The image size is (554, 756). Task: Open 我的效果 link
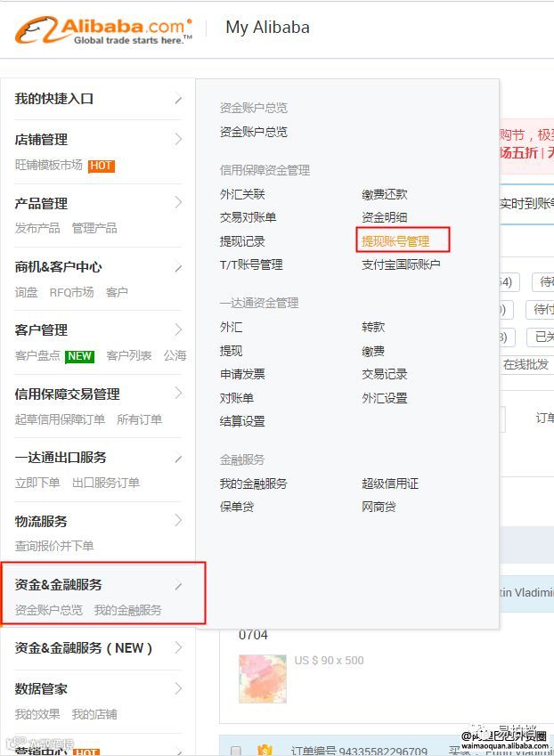pos(37,714)
